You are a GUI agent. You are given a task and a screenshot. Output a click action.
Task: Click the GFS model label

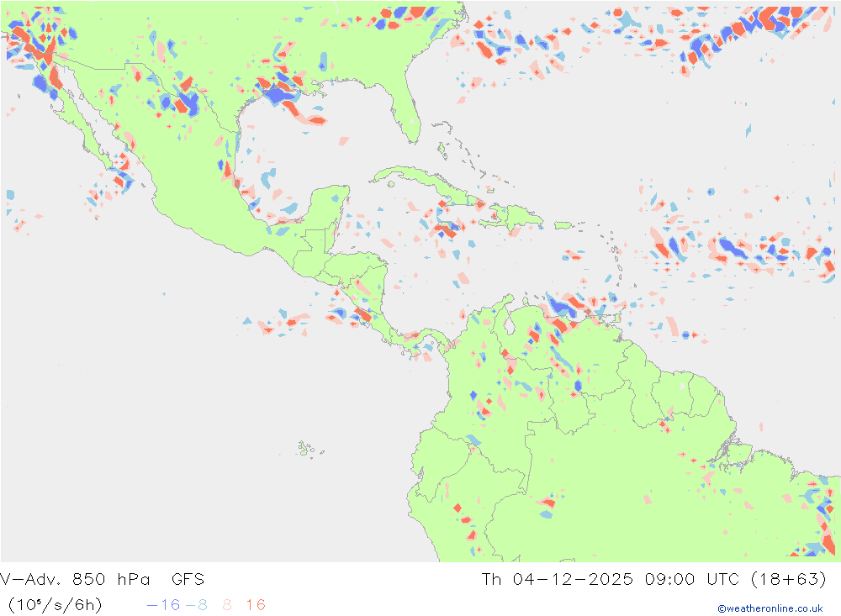pyautogui.click(x=188, y=579)
